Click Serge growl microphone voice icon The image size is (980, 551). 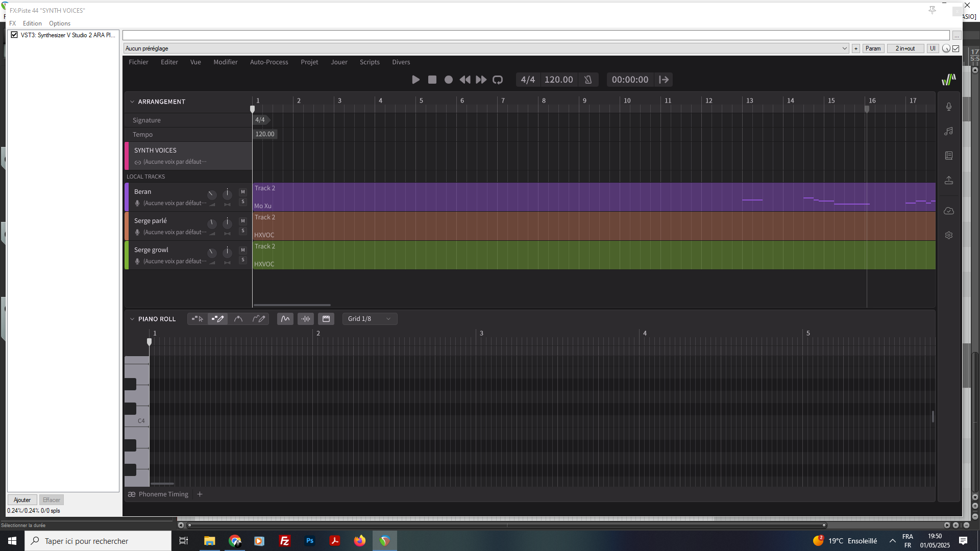pyautogui.click(x=137, y=261)
